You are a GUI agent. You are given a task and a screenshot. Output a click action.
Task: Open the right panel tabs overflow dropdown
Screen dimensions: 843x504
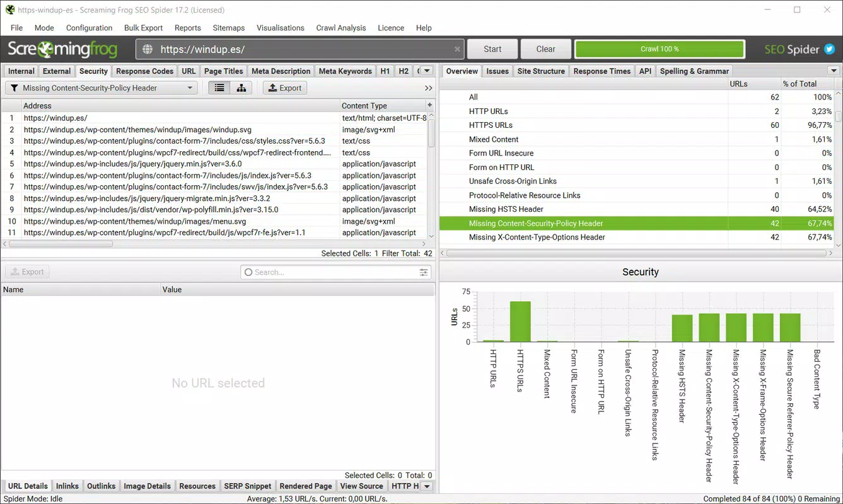(x=834, y=71)
